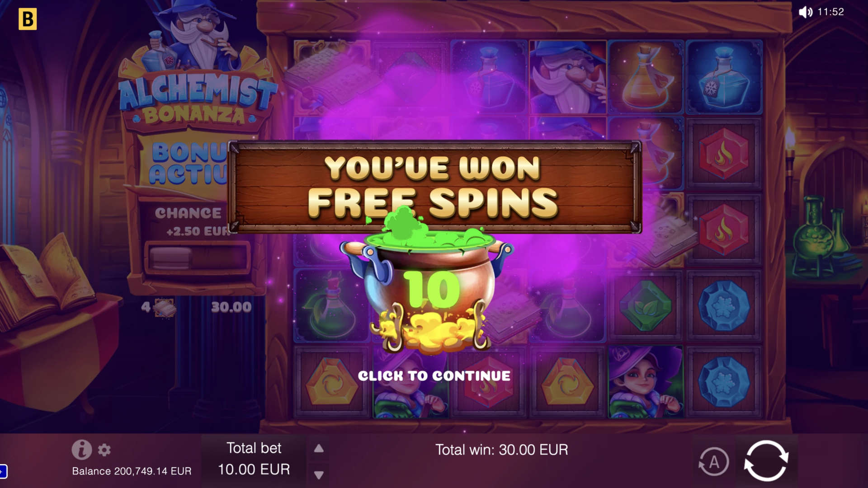The width and height of the screenshot is (868, 488).
Task: Select the orange fire potion symbol in top row
Action: click(645, 77)
